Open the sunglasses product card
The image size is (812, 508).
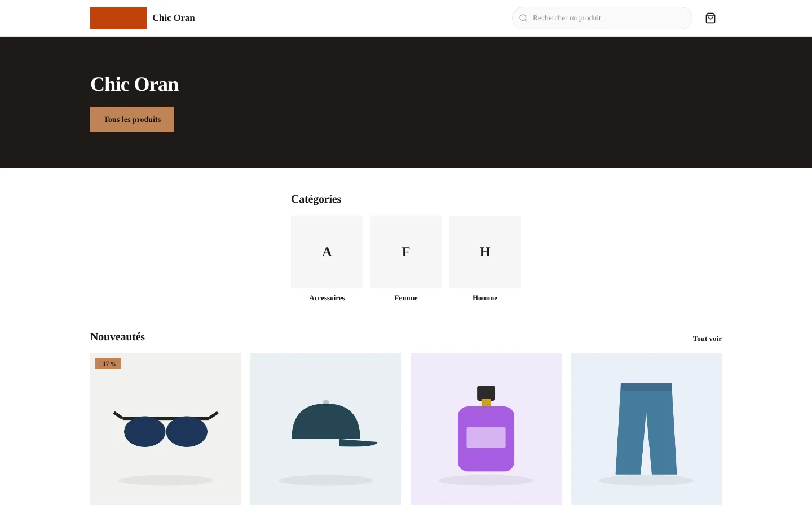(x=166, y=429)
